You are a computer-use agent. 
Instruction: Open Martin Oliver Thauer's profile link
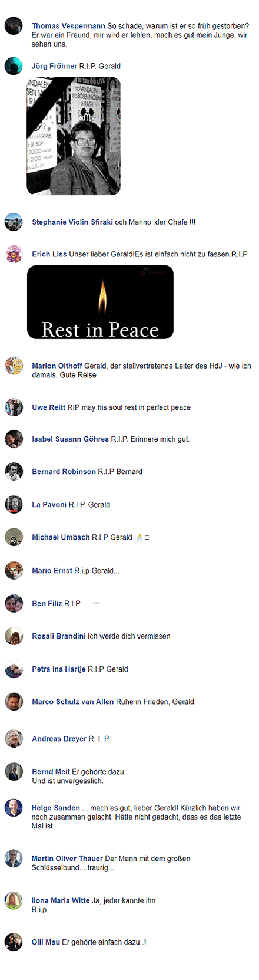coord(67,859)
